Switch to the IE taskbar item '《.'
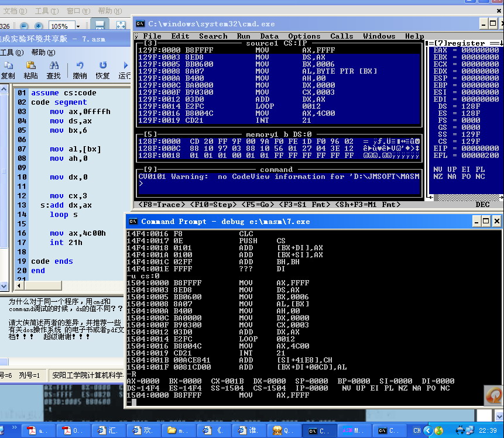 coord(213,430)
